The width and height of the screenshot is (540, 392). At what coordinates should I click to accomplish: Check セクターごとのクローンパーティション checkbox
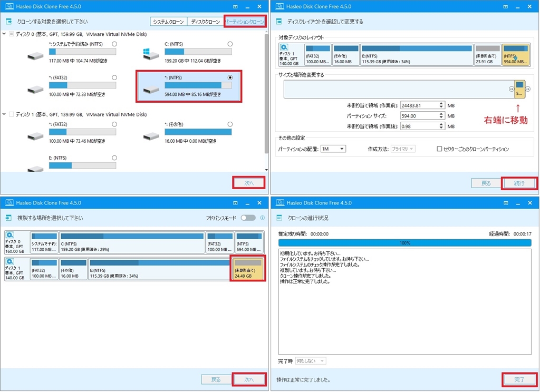tap(439, 149)
